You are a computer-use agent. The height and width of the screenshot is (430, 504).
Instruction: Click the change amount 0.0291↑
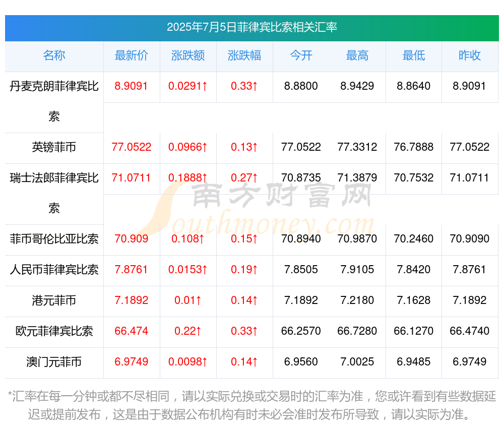[187, 86]
